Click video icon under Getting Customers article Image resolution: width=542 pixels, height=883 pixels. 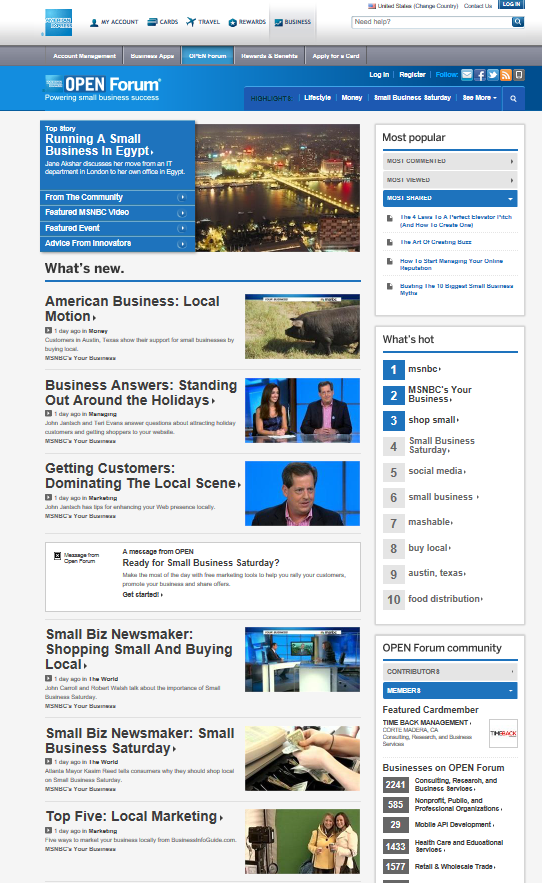click(48, 497)
